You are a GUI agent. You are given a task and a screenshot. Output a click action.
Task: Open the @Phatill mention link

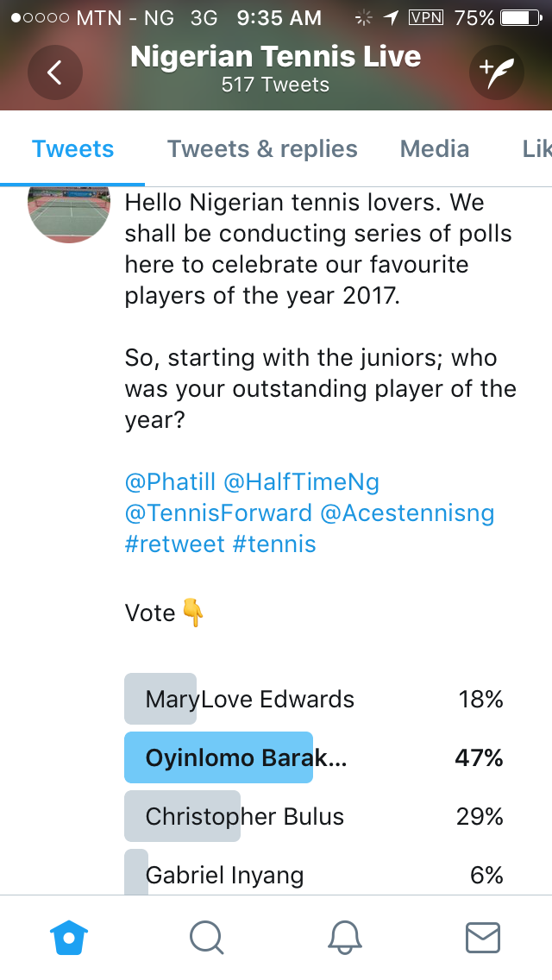(x=170, y=481)
